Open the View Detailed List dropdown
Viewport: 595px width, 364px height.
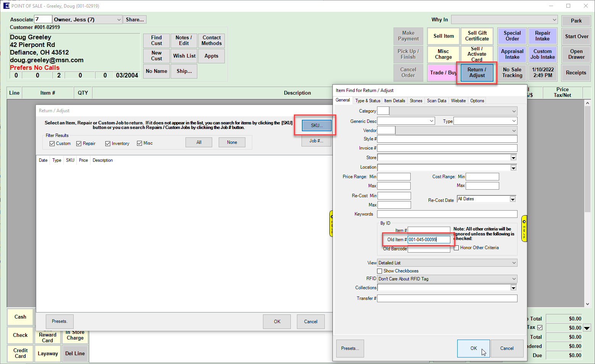pyautogui.click(x=514, y=263)
